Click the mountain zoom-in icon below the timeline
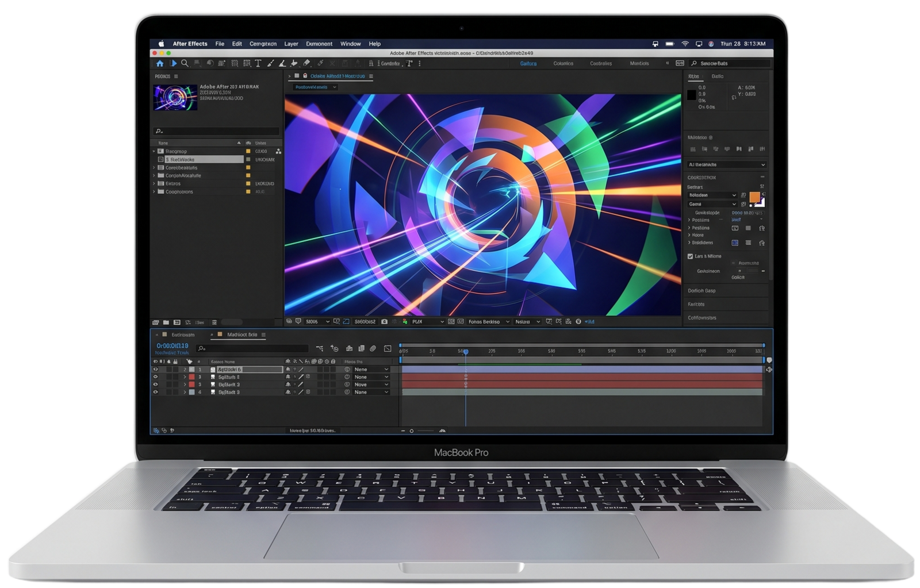 (x=442, y=431)
